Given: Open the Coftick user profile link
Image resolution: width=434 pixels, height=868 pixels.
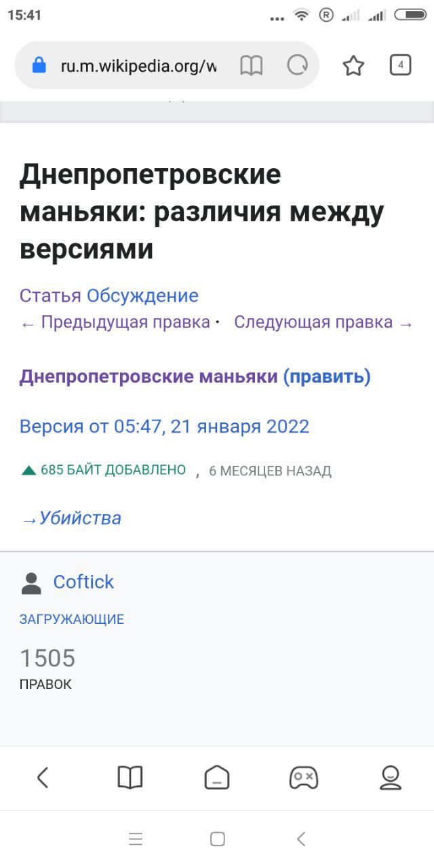Looking at the screenshot, I should click(83, 582).
